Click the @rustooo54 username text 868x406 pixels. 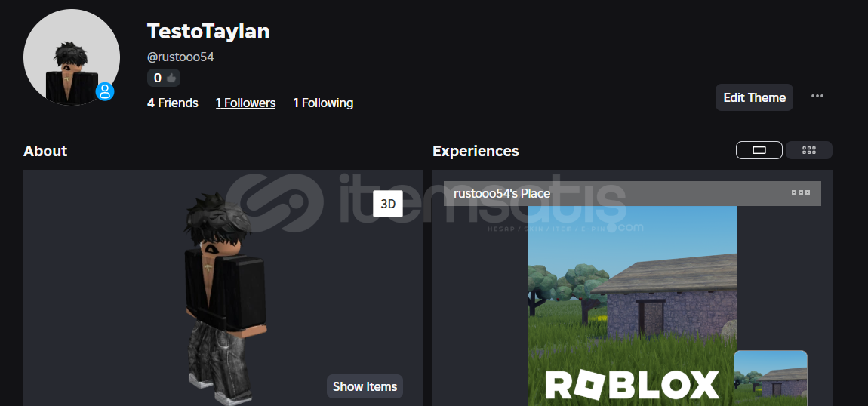(x=180, y=57)
